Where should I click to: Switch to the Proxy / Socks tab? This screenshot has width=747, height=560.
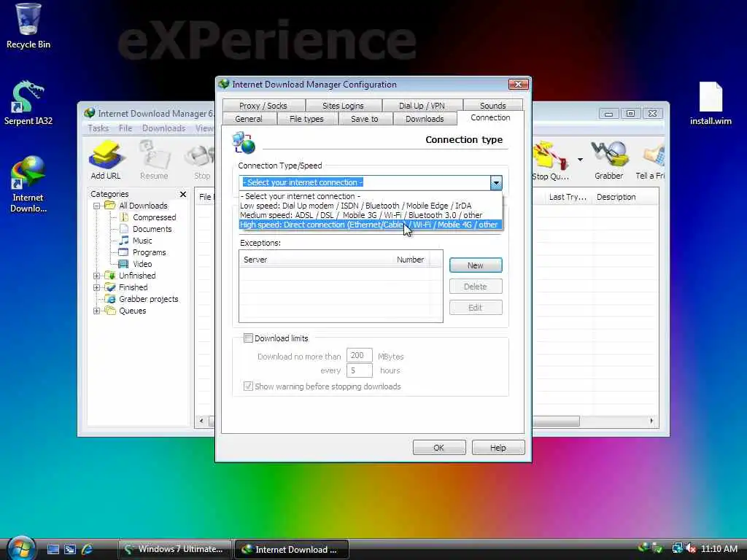[263, 105]
